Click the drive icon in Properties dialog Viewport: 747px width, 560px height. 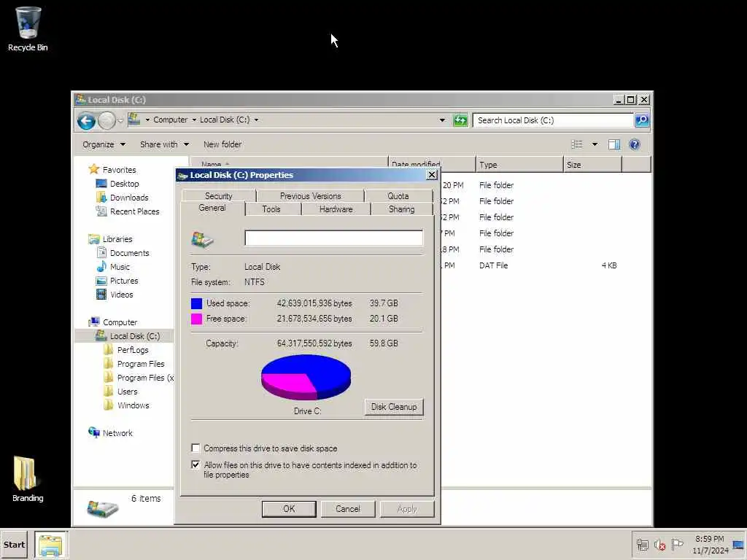203,239
